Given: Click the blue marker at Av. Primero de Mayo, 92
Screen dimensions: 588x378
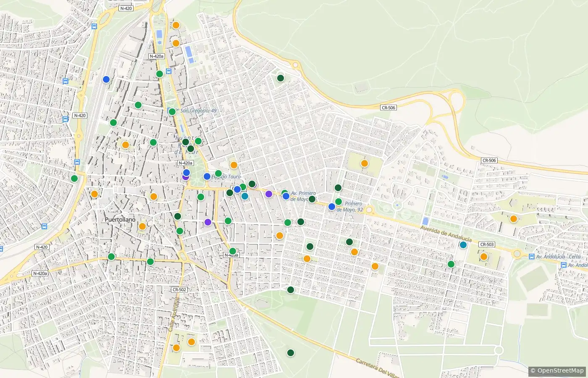Looking at the screenshot, I should point(332,207).
